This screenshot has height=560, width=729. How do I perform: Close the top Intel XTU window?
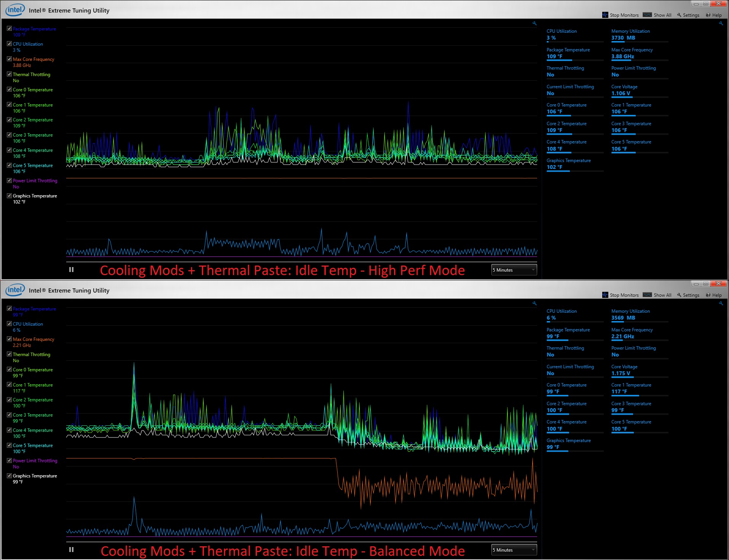[719, 4]
